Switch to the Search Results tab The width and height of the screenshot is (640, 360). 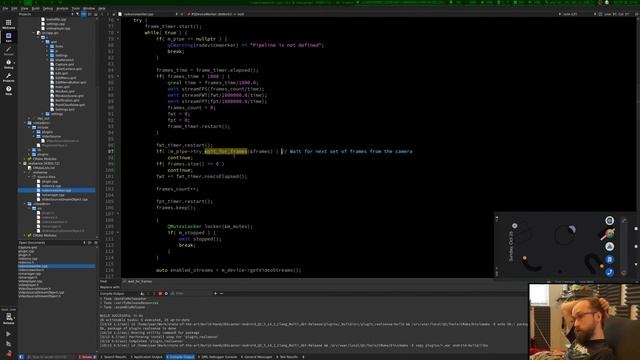114,357
